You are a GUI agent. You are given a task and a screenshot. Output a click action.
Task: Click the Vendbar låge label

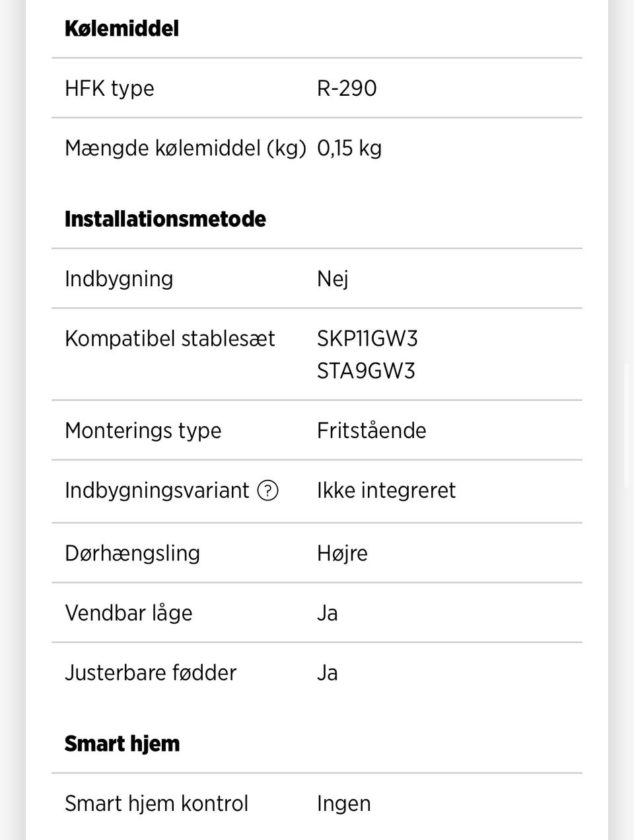click(129, 613)
